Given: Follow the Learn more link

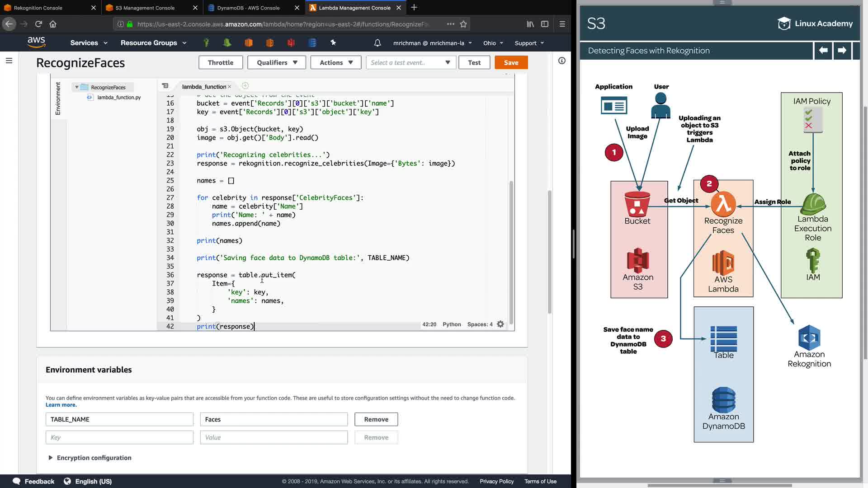Looking at the screenshot, I should click(61, 405).
